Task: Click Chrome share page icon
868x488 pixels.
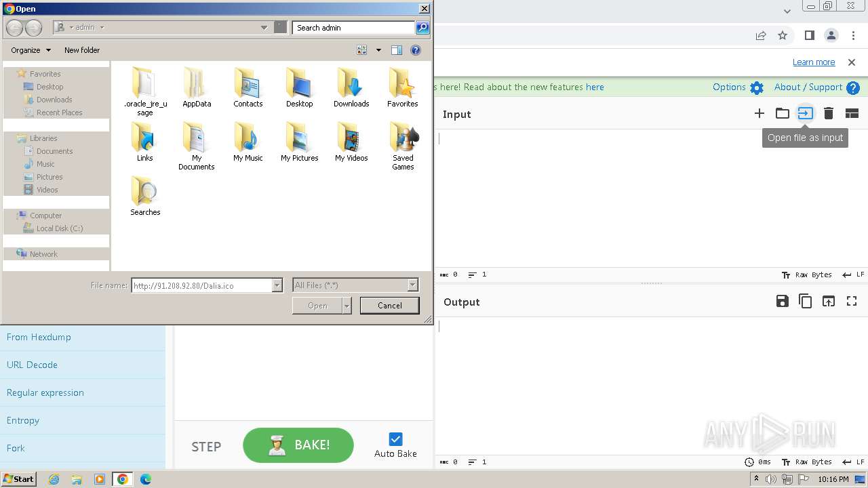Action: [x=761, y=35]
